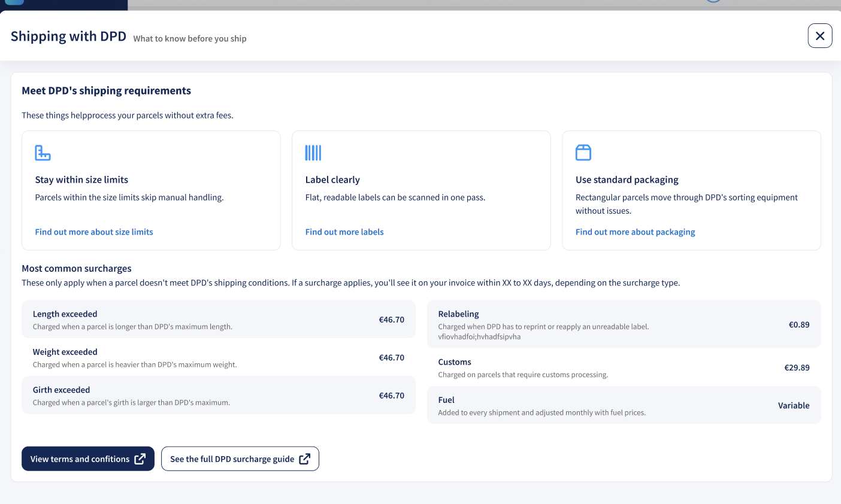Click the skip manual handling description
The width and height of the screenshot is (841, 504).
point(129,197)
